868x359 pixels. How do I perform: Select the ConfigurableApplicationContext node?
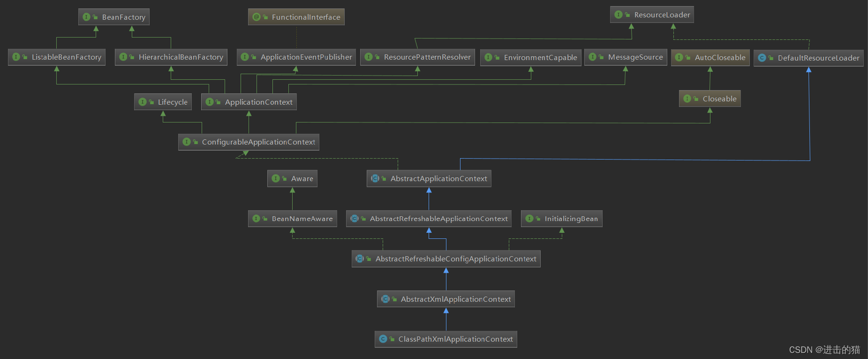tap(249, 142)
